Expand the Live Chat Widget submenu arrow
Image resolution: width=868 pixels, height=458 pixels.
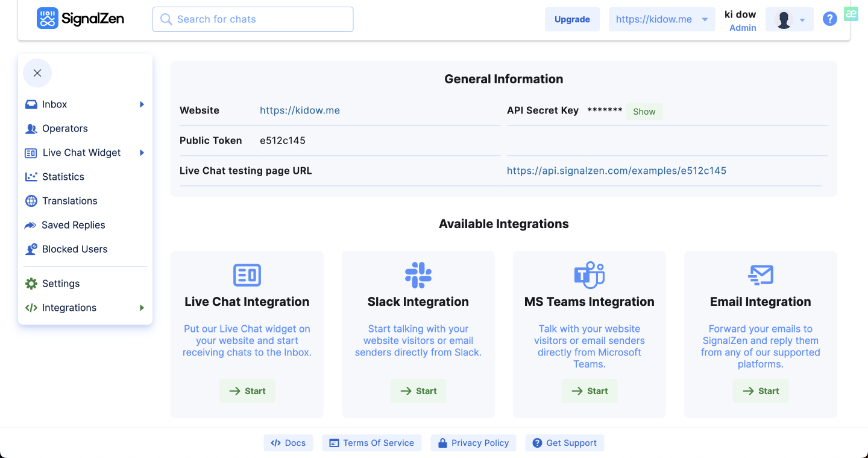coord(142,153)
